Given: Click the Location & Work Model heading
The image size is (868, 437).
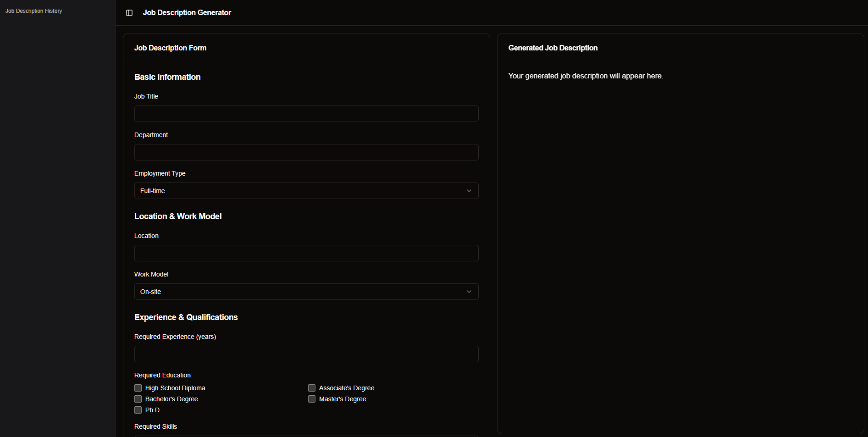Looking at the screenshot, I should click(178, 216).
